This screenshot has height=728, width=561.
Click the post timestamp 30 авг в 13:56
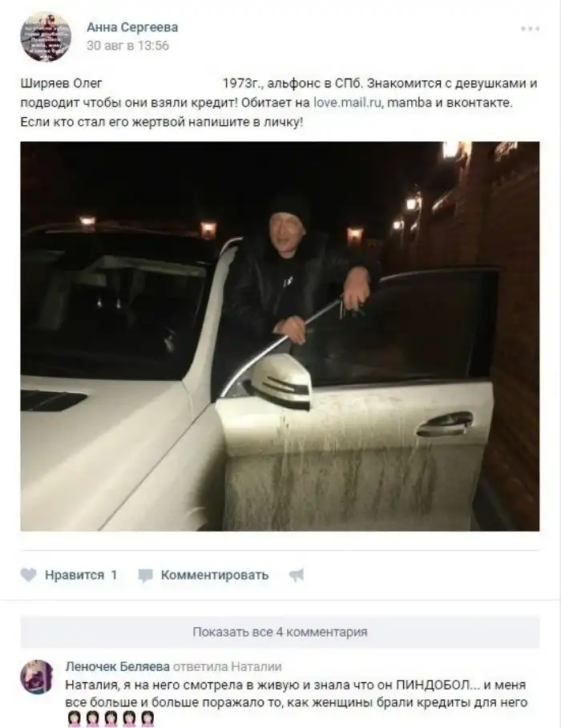(127, 46)
